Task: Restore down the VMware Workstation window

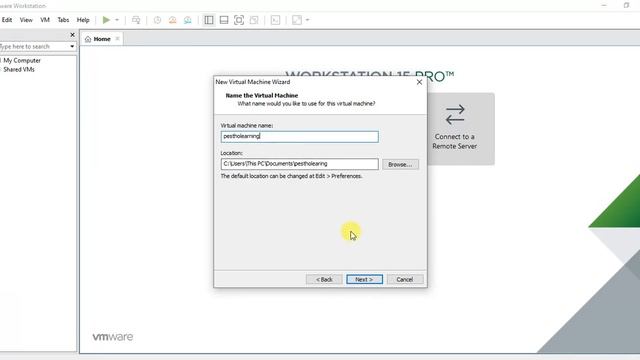Action: (x=626, y=5)
